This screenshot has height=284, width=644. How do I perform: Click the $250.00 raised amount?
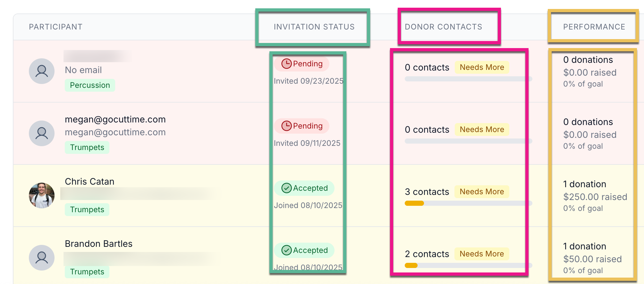pyautogui.click(x=595, y=197)
